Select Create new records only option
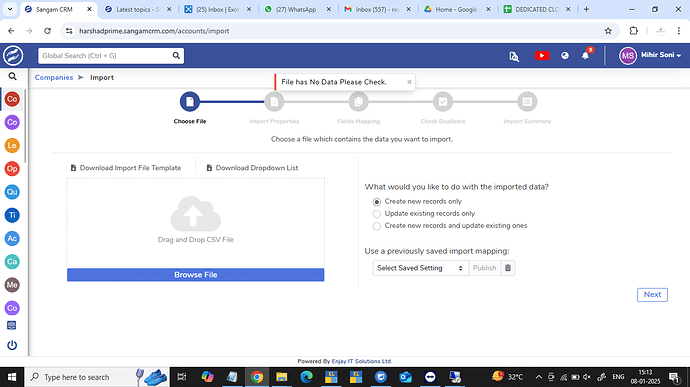The width and height of the screenshot is (690, 387). point(377,202)
